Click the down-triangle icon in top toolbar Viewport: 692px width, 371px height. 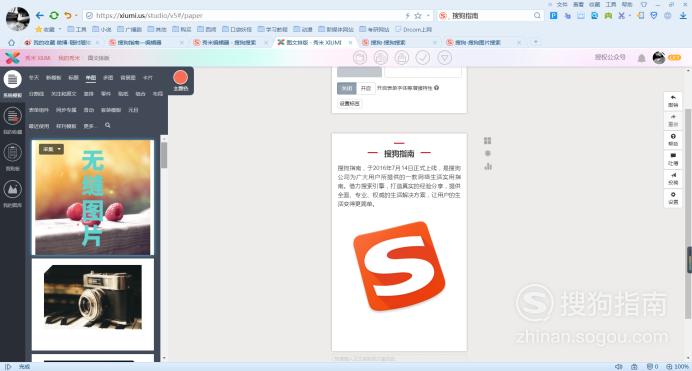444,58
